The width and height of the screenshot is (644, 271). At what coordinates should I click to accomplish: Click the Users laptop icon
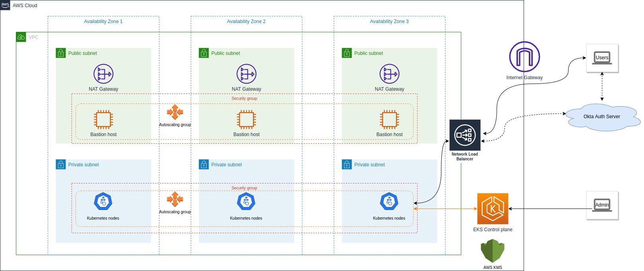click(x=602, y=58)
